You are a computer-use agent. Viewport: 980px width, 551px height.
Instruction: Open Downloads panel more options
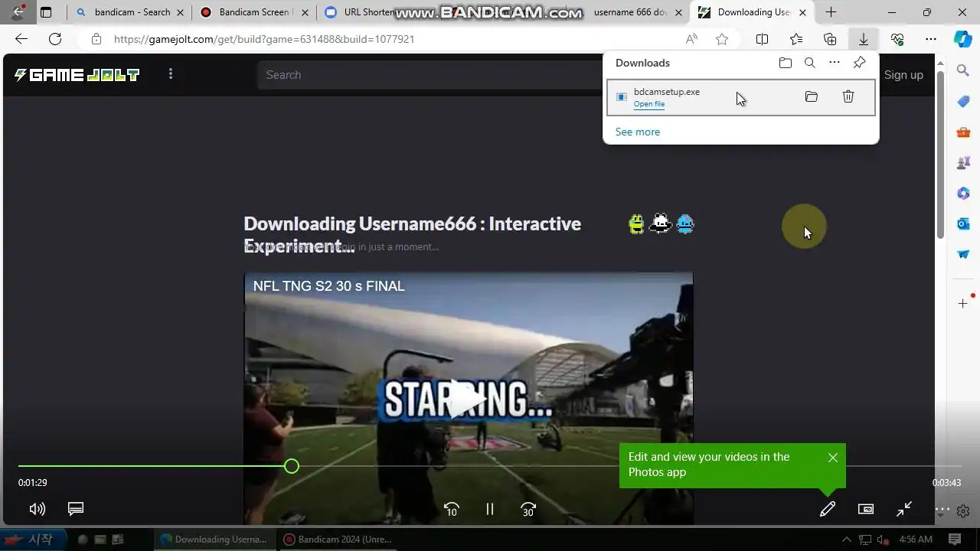tap(835, 63)
